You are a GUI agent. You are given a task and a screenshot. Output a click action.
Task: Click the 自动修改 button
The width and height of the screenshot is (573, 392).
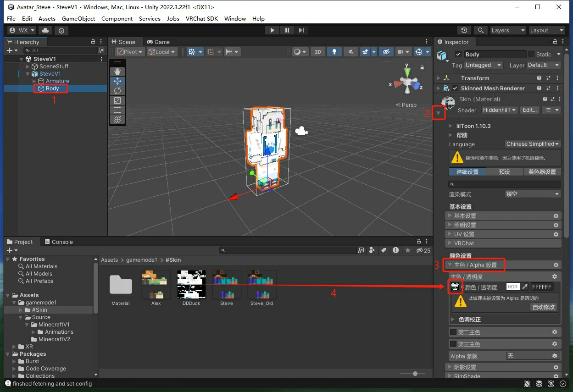544,307
